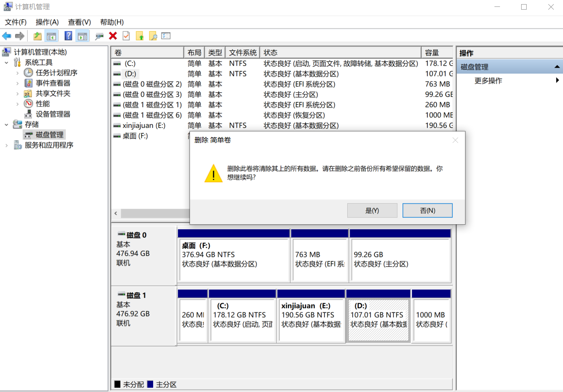Click the properties check-mark page icon

point(126,36)
